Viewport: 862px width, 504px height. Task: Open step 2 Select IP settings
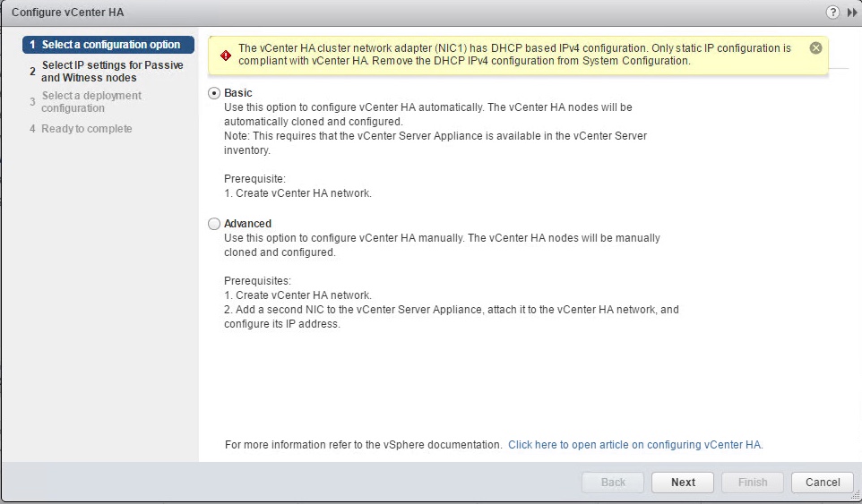[x=111, y=72]
